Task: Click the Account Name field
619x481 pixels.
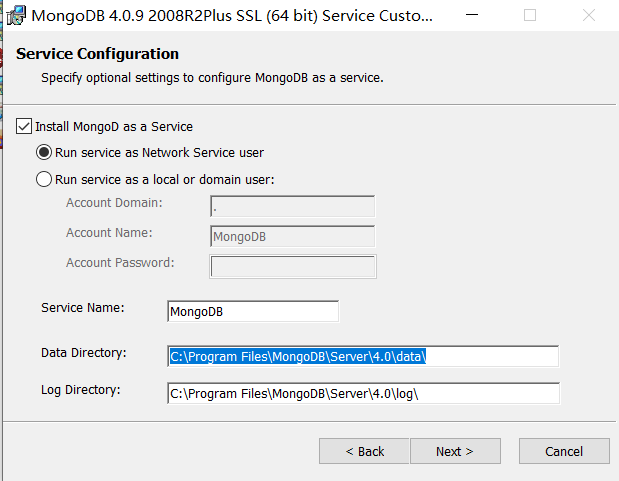Action: pos(293,236)
